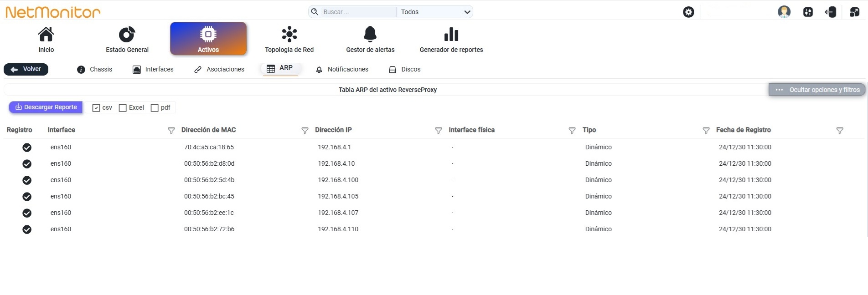Select MAC address 00:50:56:b2:72:b6
This screenshot has height=295, width=868.
[209, 229]
